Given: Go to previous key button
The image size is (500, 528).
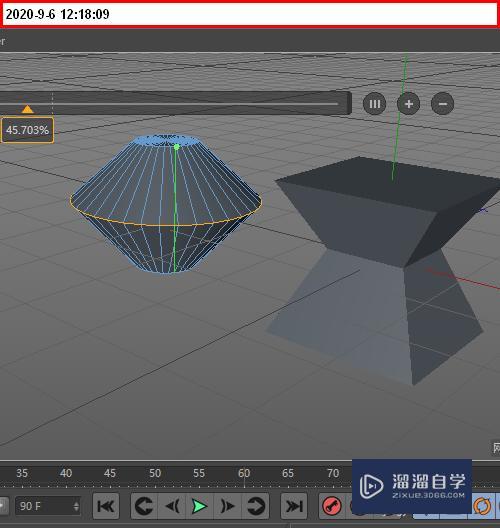Looking at the screenshot, I should pyautogui.click(x=144, y=506).
